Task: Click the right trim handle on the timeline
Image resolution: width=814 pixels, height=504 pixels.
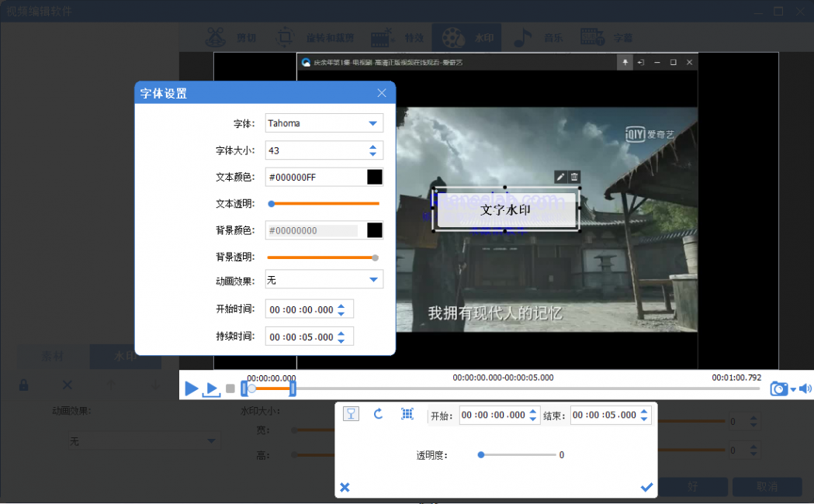Action: [x=293, y=388]
